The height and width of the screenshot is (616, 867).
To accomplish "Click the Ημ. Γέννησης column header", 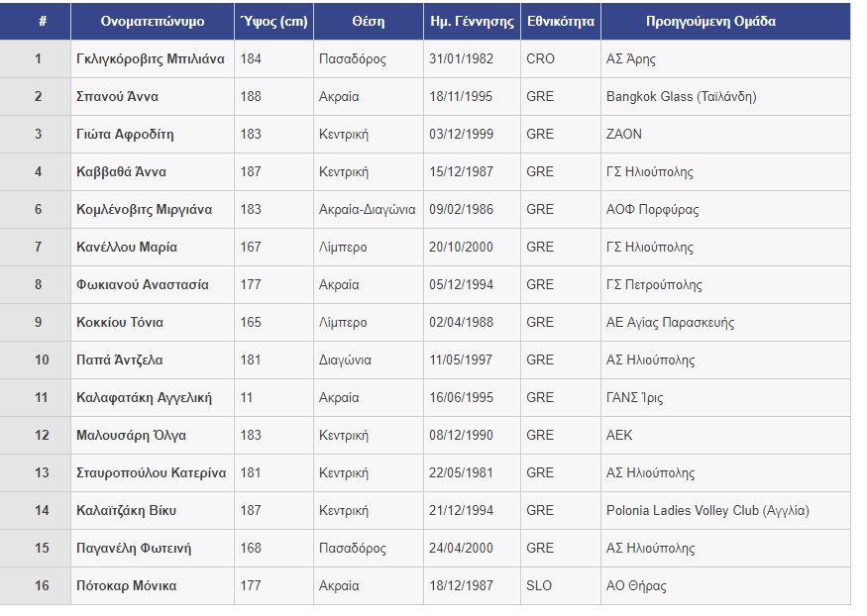I will tap(472, 22).
